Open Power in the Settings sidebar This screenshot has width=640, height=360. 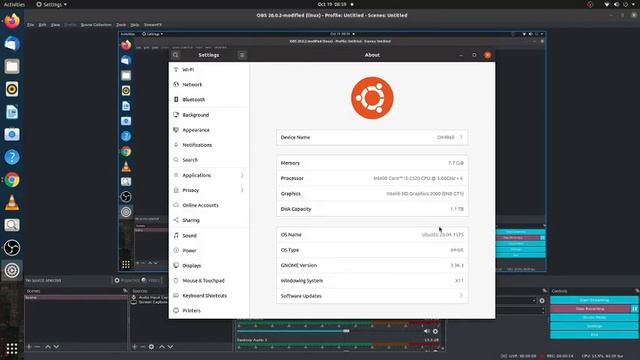pyautogui.click(x=209, y=251)
